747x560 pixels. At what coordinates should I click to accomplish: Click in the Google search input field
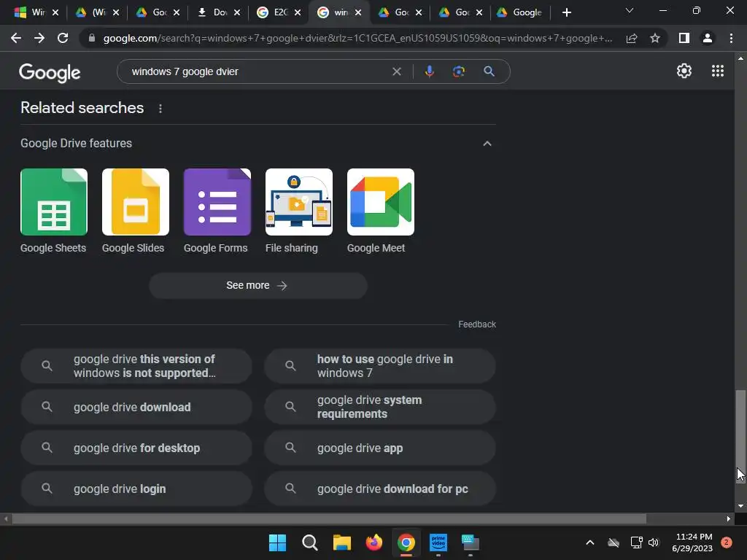(258, 71)
